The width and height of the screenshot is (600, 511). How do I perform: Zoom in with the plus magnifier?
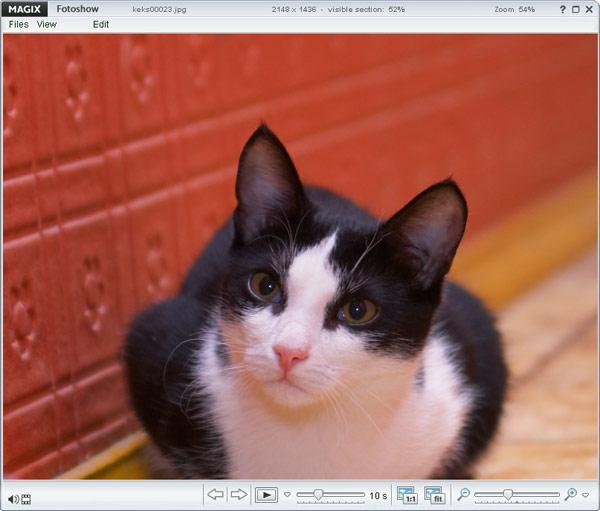coord(571,494)
